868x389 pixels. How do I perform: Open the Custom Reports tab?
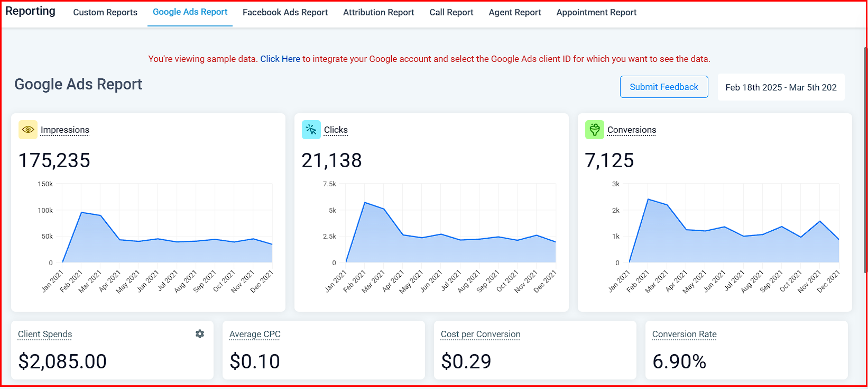pyautogui.click(x=105, y=12)
